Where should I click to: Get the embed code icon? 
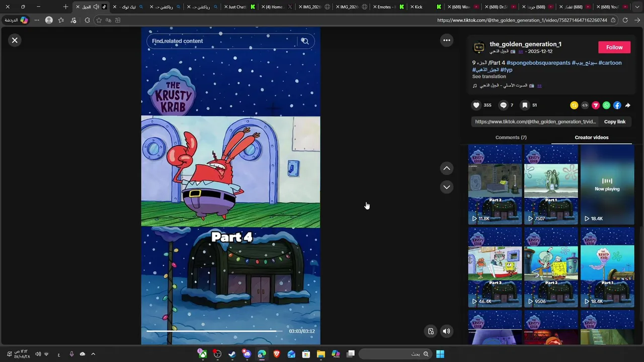tap(585, 105)
